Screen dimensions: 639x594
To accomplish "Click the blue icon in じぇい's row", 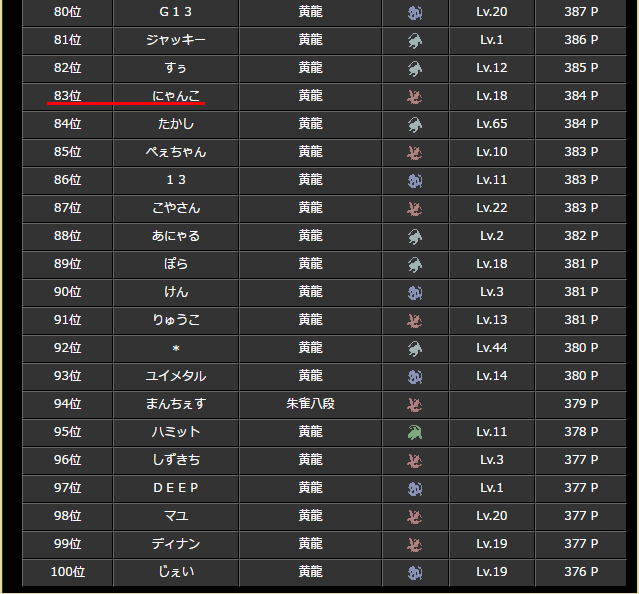I will (414, 573).
